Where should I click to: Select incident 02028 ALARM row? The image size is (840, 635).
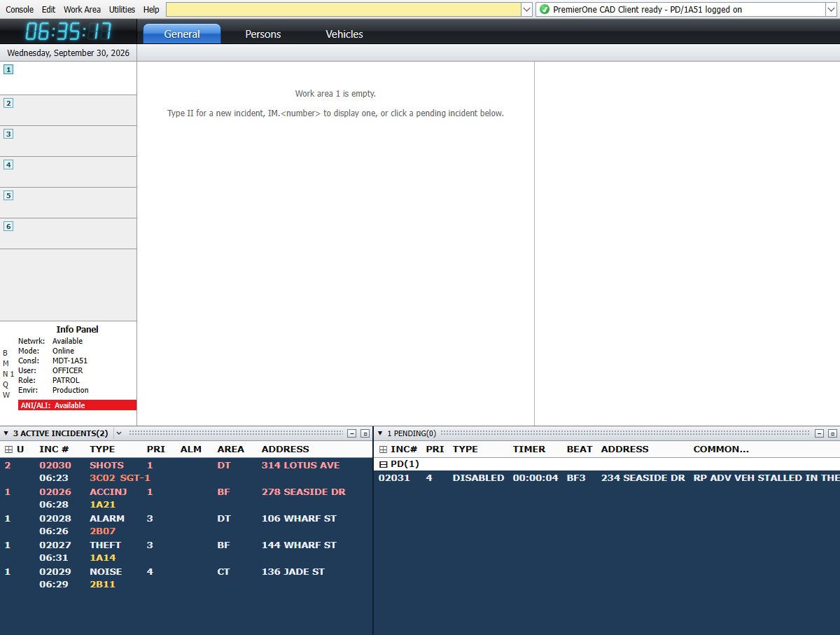pyautogui.click(x=186, y=524)
